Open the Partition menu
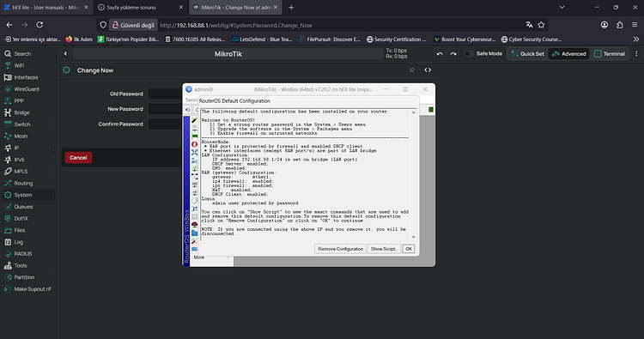 click(x=20, y=277)
